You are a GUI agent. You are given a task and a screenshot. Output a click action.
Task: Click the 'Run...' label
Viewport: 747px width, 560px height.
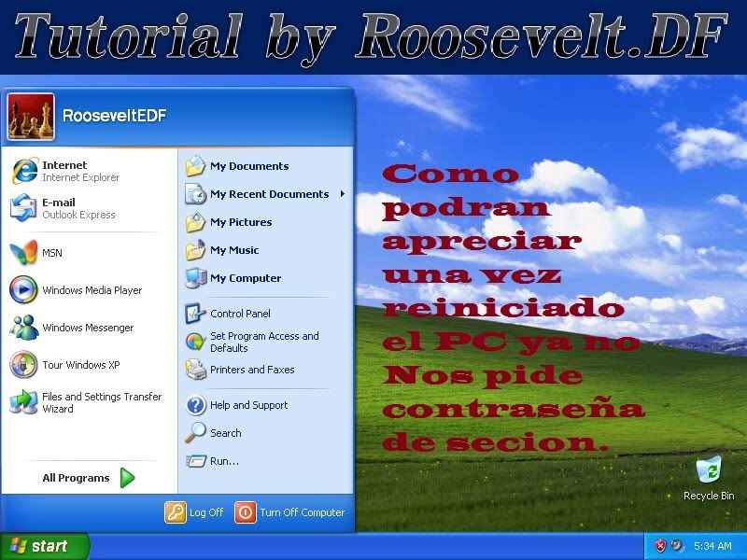[x=224, y=461]
